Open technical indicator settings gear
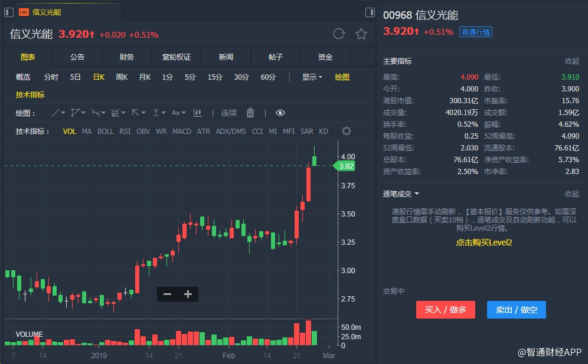 [x=347, y=131]
